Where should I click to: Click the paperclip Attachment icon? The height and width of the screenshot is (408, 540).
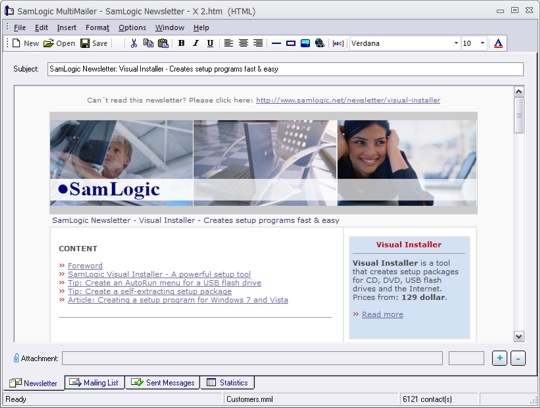pos(16,358)
